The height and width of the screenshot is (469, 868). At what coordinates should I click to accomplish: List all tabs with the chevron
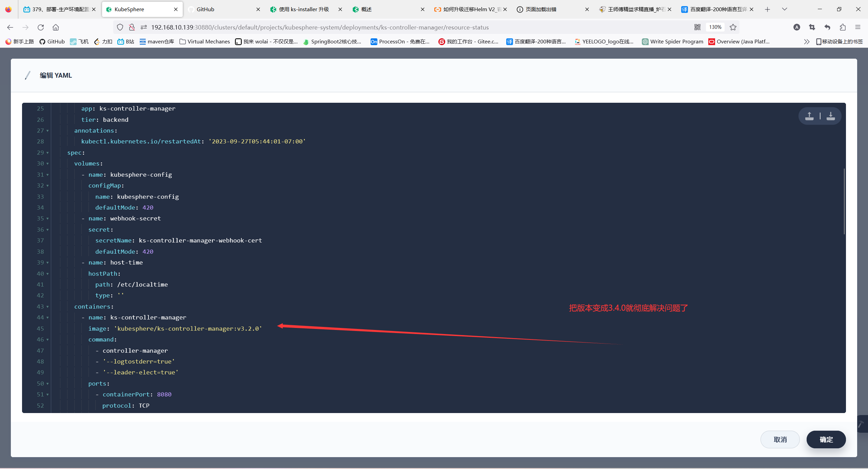[x=785, y=9]
